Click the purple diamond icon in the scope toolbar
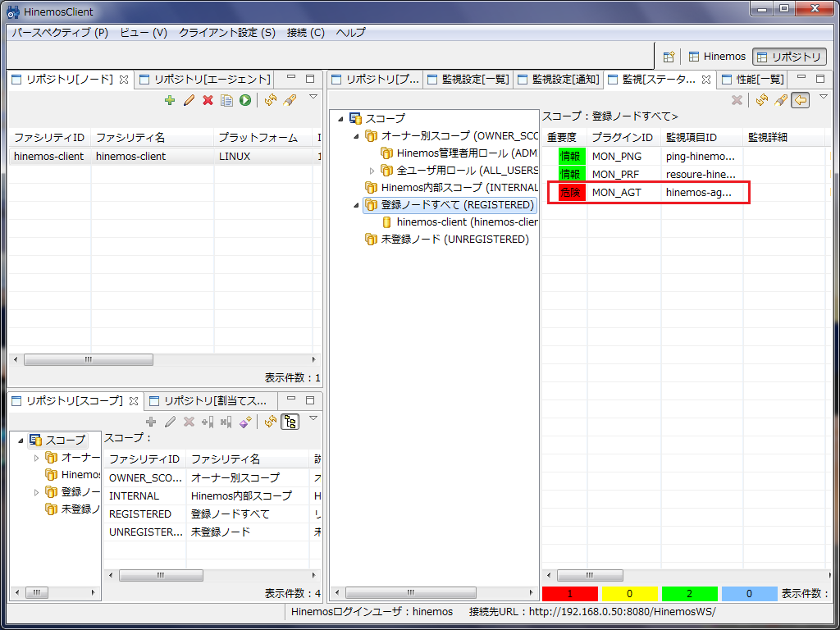The height and width of the screenshot is (630, 840). (x=245, y=422)
